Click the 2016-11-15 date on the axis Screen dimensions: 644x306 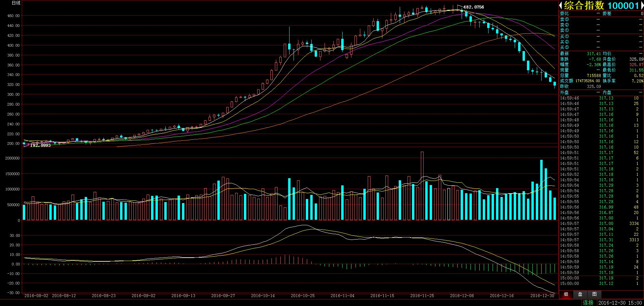click(382, 296)
